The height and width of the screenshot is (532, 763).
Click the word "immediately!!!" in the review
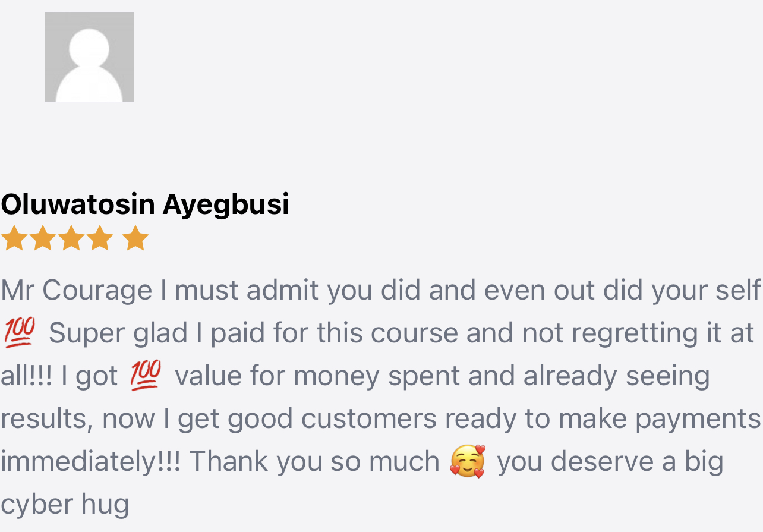click(90, 461)
